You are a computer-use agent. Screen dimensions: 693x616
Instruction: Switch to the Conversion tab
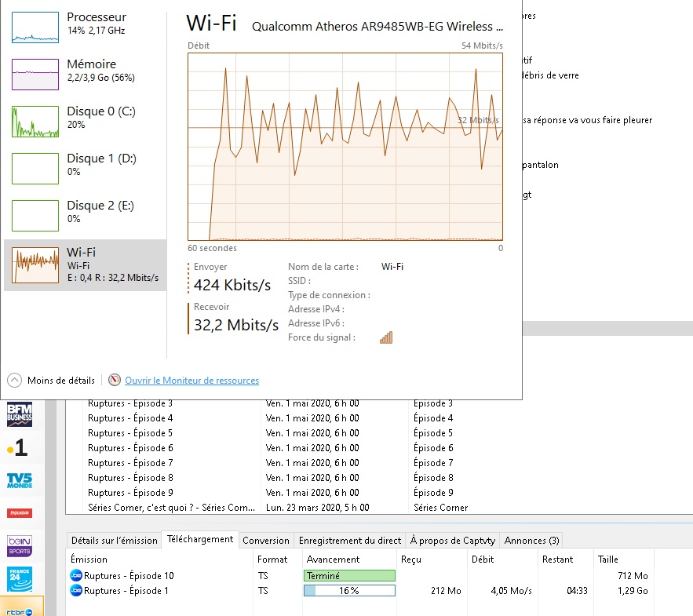pyautogui.click(x=265, y=541)
